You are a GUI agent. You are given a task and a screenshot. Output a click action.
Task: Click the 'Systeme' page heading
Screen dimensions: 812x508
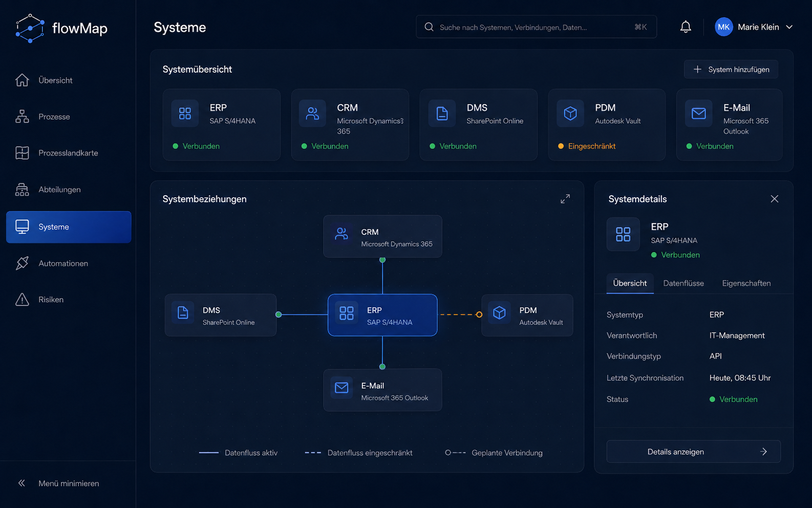pos(180,27)
